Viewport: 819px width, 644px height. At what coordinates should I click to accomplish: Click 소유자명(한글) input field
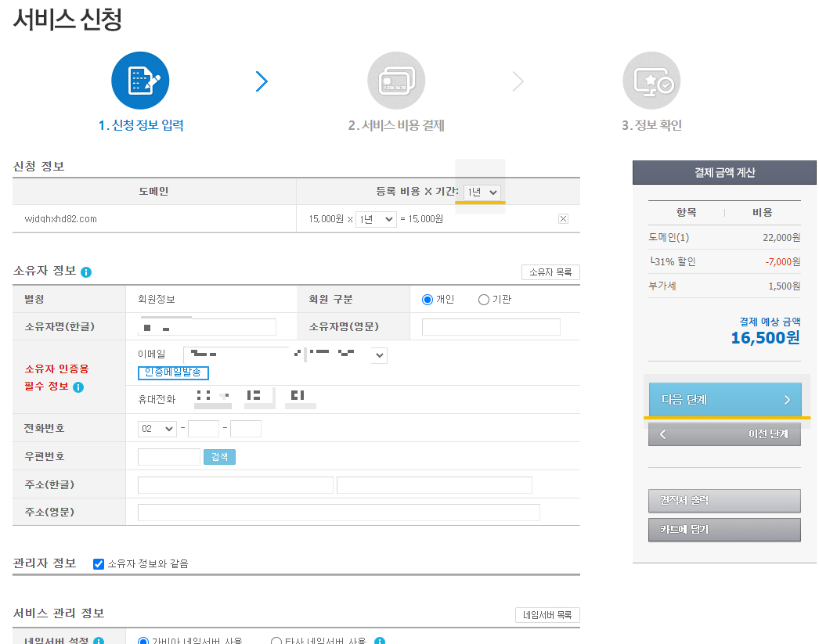207,327
